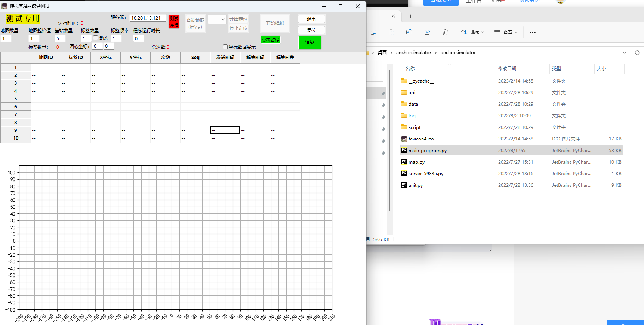
Task: Select the main_program.py file name
Action: [427, 151]
